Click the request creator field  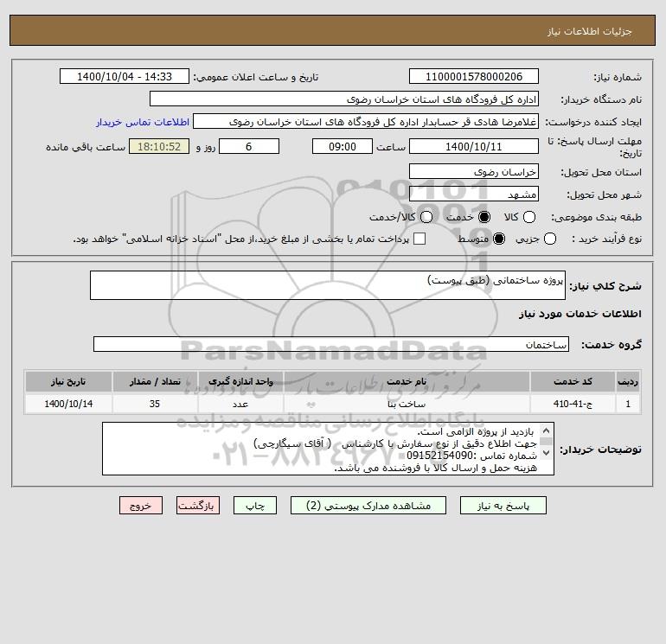366,121
